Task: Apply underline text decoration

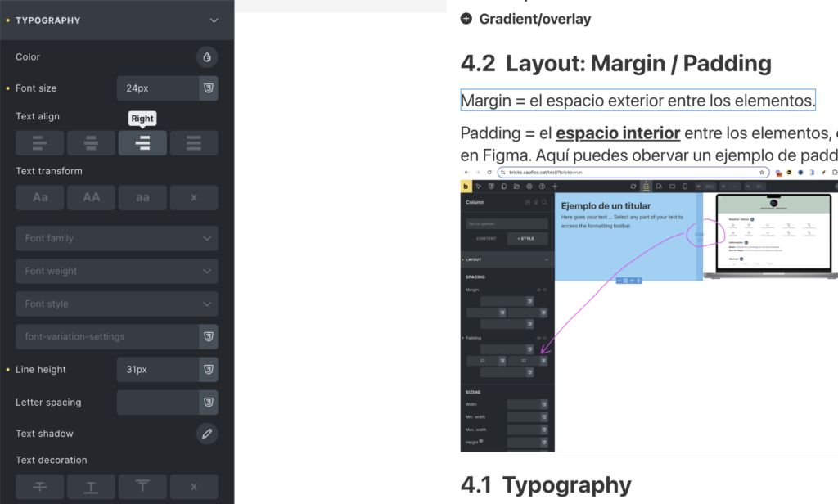Action: point(91,487)
